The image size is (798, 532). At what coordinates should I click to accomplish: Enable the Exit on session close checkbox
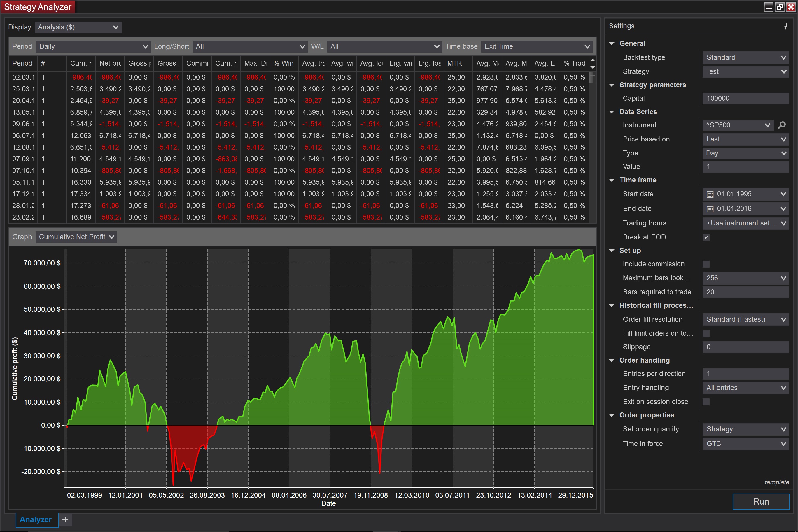706,402
